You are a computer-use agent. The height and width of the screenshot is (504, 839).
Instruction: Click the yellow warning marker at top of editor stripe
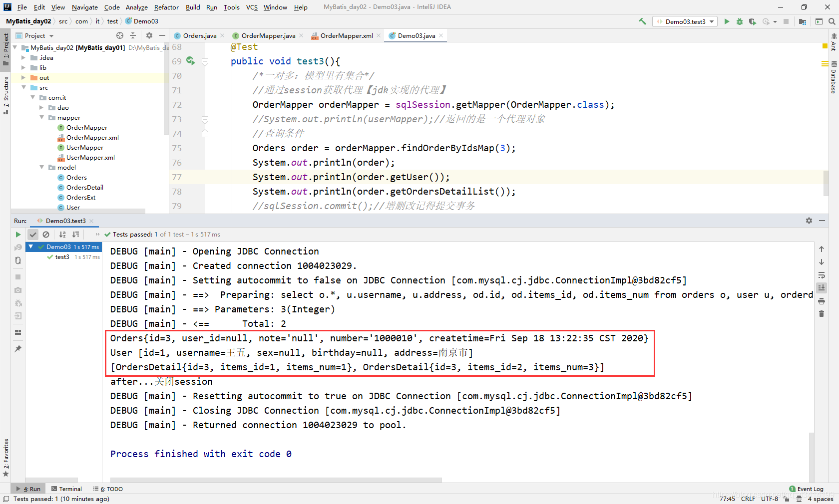[x=825, y=46]
